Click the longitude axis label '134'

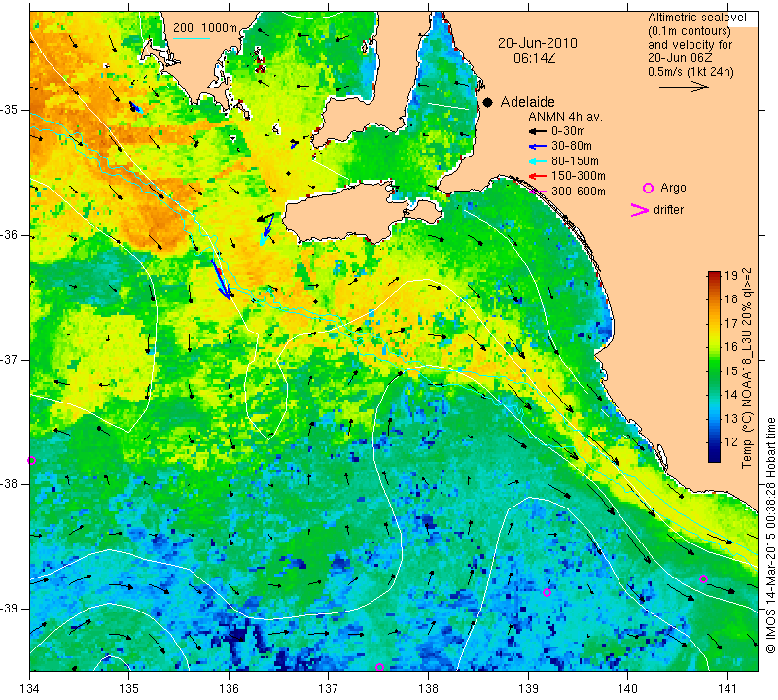coord(30,689)
